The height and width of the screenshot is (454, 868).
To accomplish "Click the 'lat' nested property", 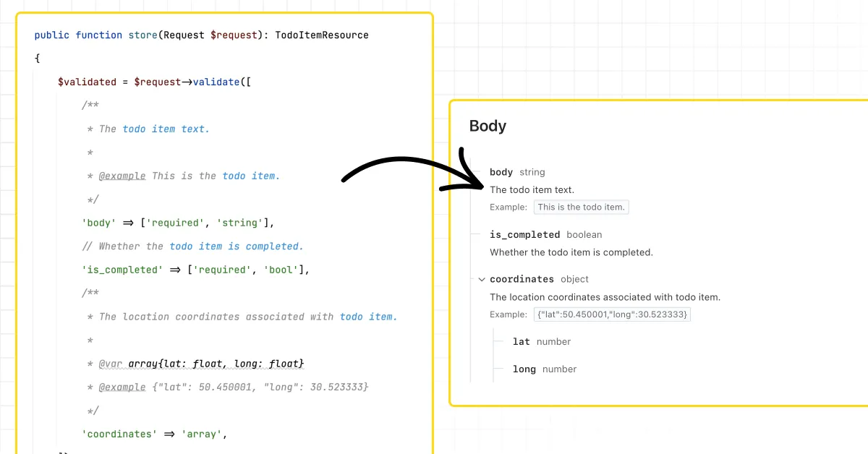I will pyautogui.click(x=522, y=341).
